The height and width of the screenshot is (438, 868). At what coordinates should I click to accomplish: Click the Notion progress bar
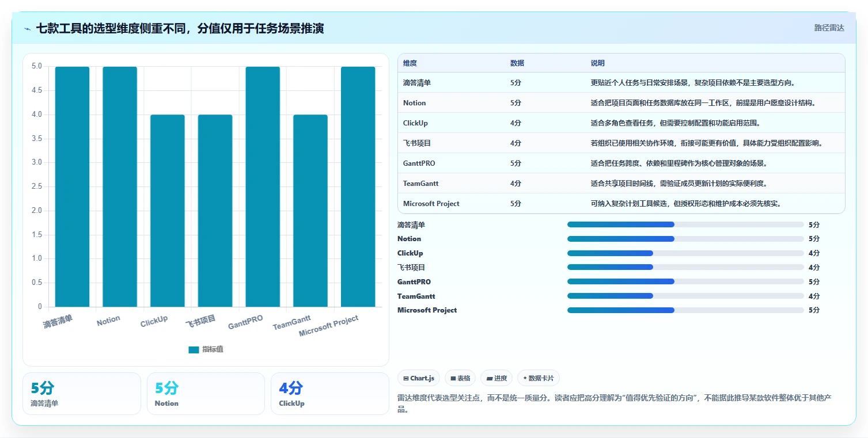point(685,239)
